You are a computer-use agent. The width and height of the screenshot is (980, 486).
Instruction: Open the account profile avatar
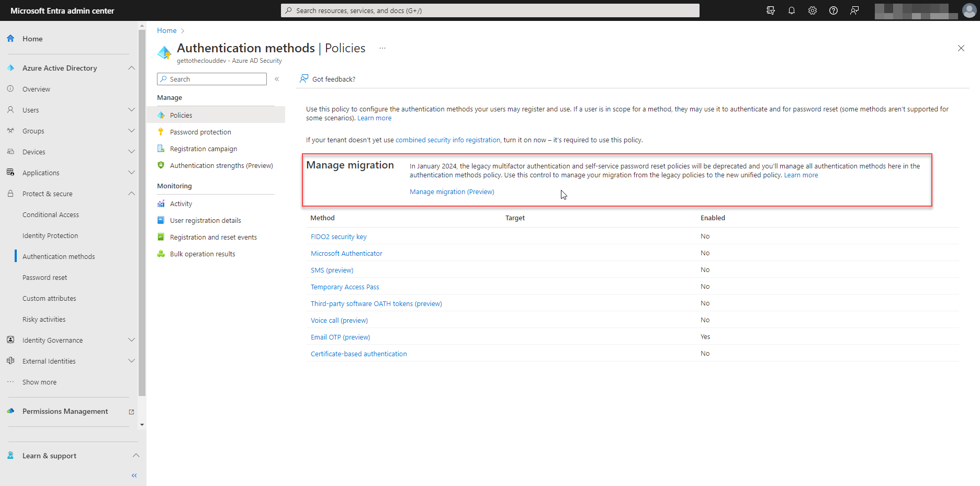(x=969, y=10)
